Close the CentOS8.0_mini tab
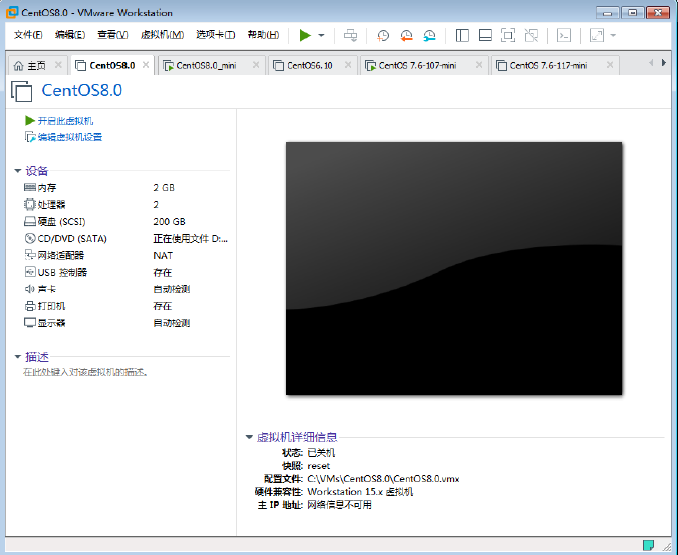The height and width of the screenshot is (555, 678). (256, 65)
